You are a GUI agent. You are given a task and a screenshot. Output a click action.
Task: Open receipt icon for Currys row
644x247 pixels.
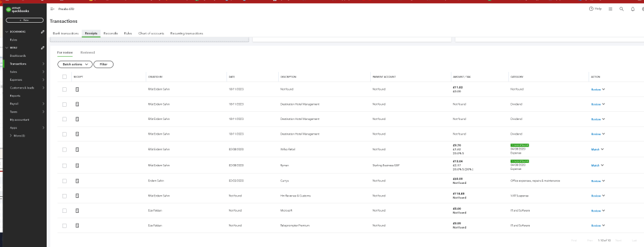pyautogui.click(x=77, y=181)
